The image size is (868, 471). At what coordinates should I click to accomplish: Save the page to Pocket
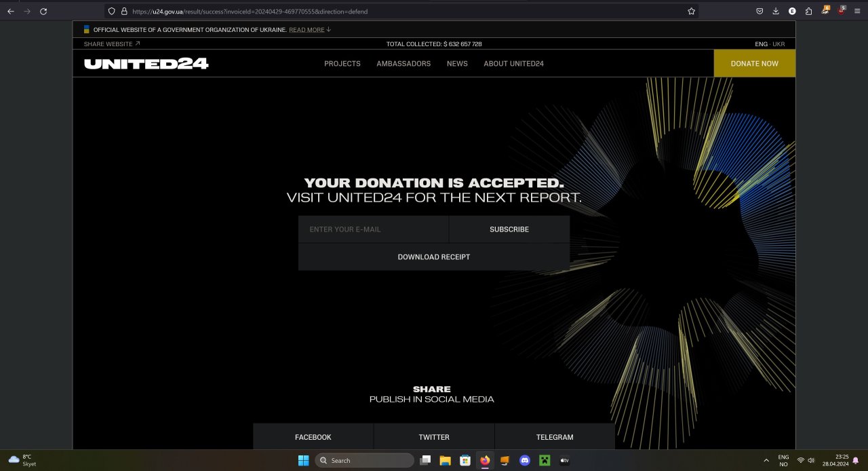tap(760, 11)
